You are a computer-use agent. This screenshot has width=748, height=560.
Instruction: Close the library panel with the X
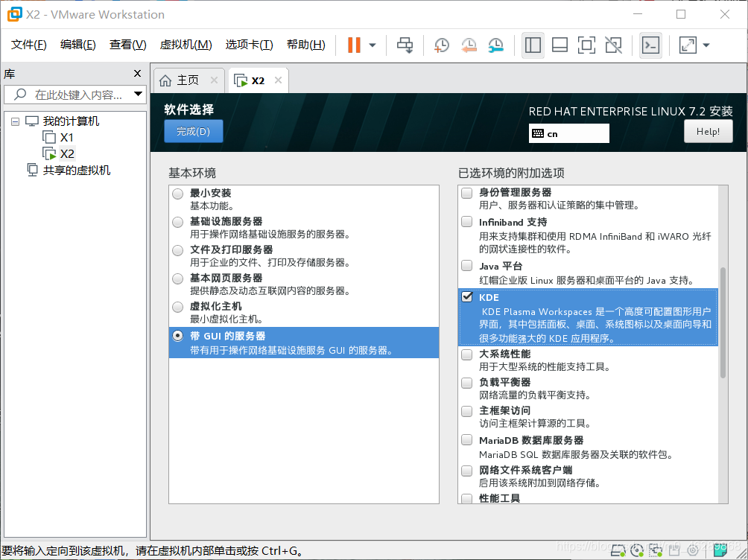[137, 74]
